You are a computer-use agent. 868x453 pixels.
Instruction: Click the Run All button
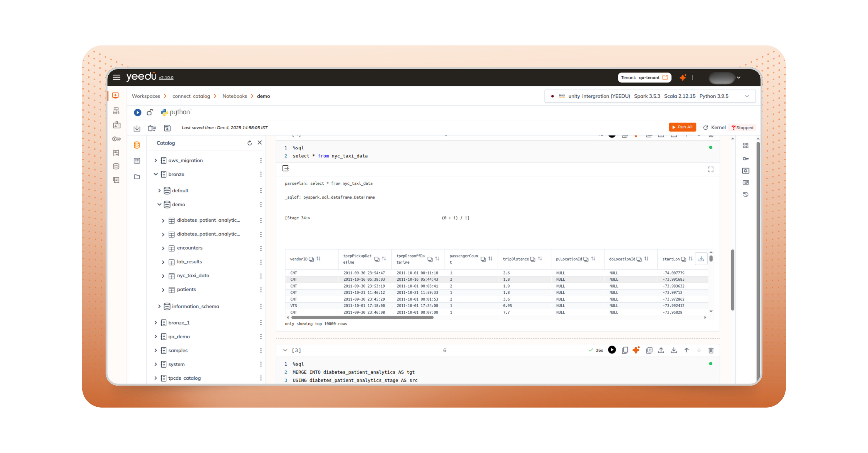click(682, 127)
